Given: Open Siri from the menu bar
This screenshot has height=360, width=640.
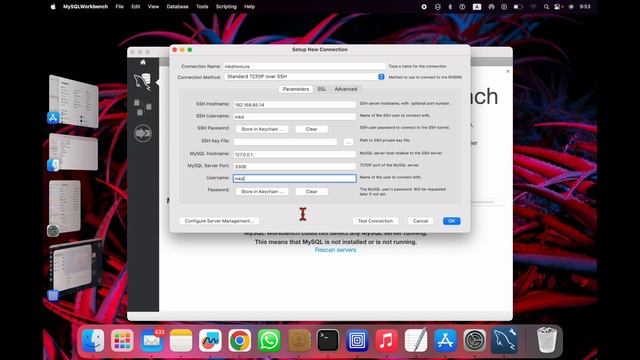Looking at the screenshot, I should (x=571, y=7).
